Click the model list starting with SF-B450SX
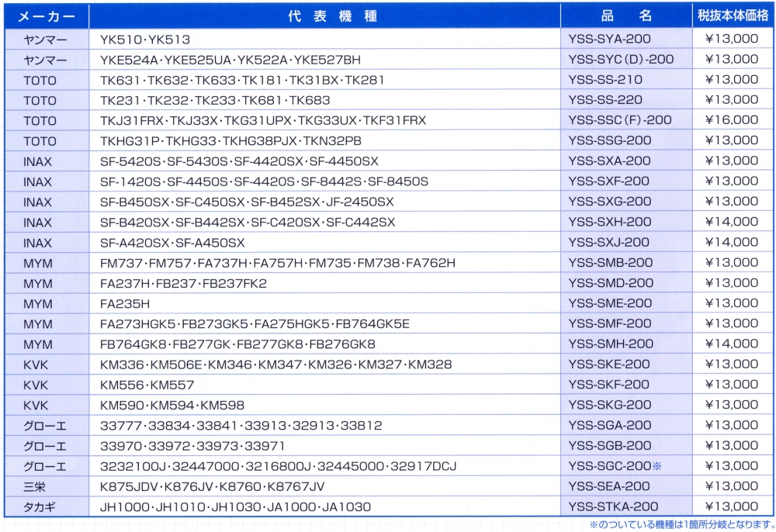Image resolution: width=776 pixels, height=532 pixels. [247, 202]
